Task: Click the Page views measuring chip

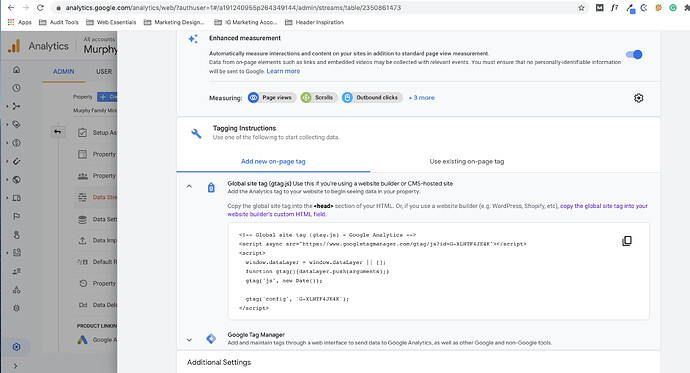Action: pyautogui.click(x=271, y=98)
